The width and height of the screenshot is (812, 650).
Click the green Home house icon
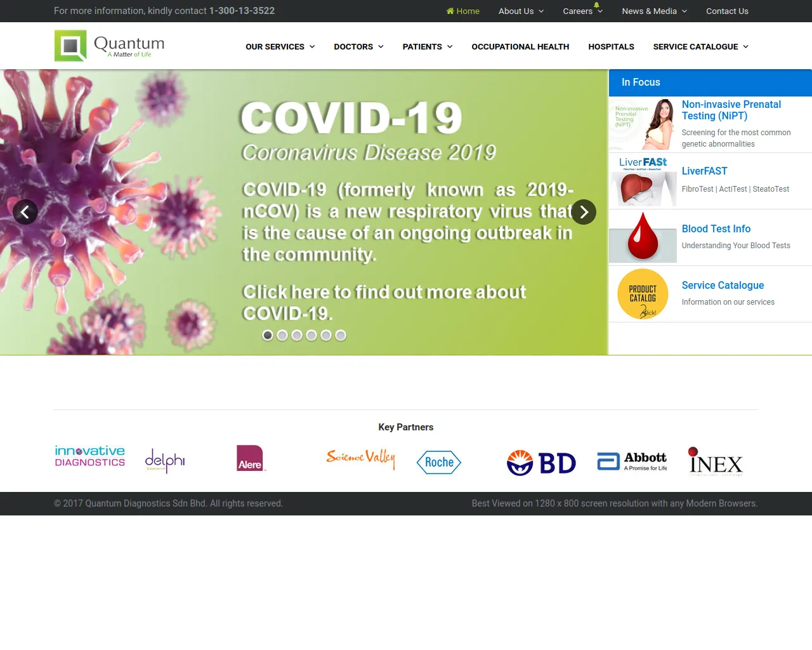coord(450,11)
